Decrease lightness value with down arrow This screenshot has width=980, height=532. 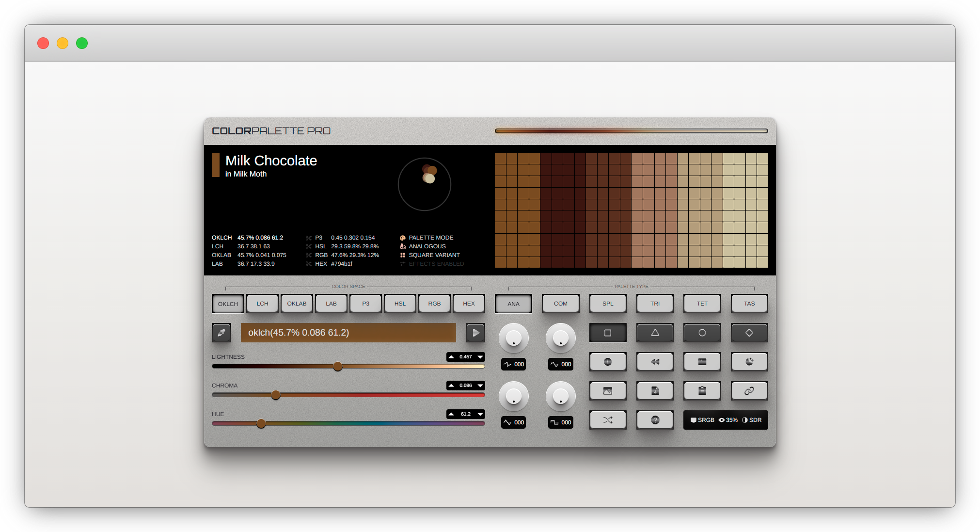(x=480, y=357)
